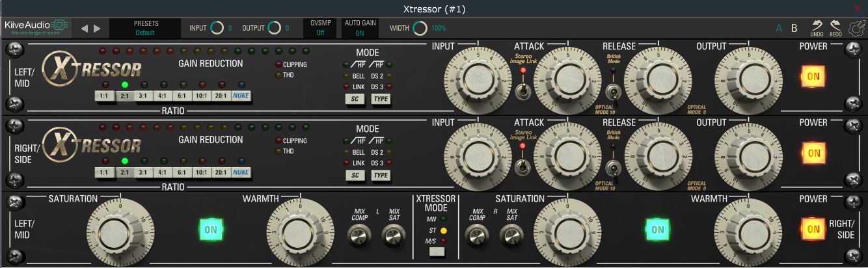This screenshot has width=868, height=268.
Task: Click the XTRESSOR MODE selector button
Action: click(x=437, y=252)
